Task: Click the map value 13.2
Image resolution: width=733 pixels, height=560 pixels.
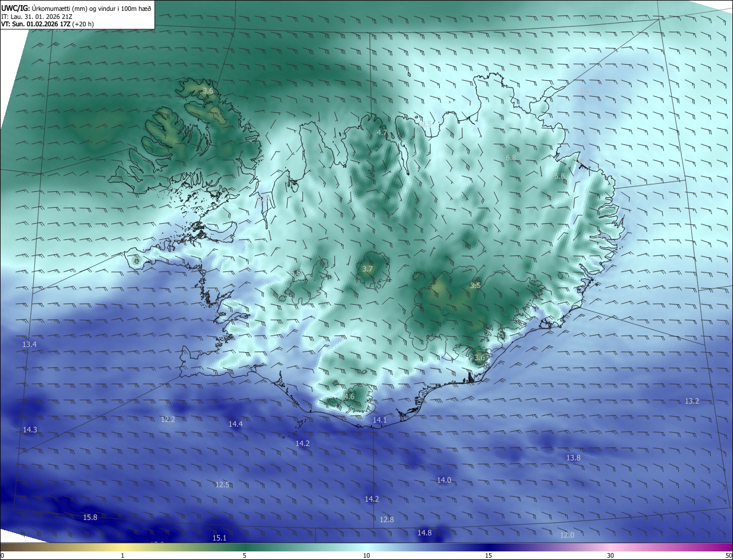Action: click(x=692, y=401)
